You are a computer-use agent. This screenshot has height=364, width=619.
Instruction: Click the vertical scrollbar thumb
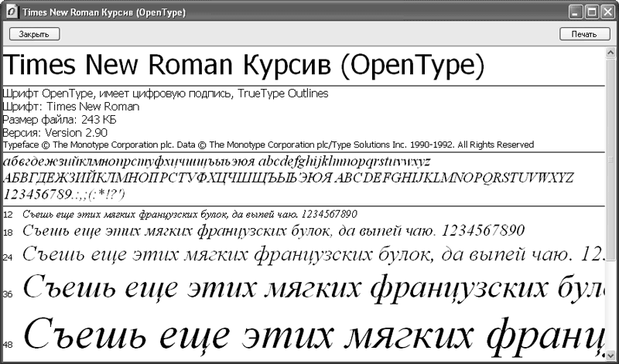610,158
